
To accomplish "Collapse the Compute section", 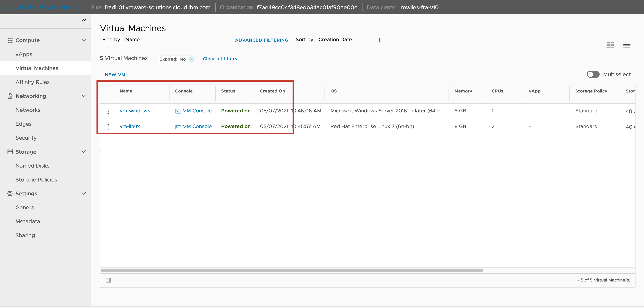I will pos(84,40).
